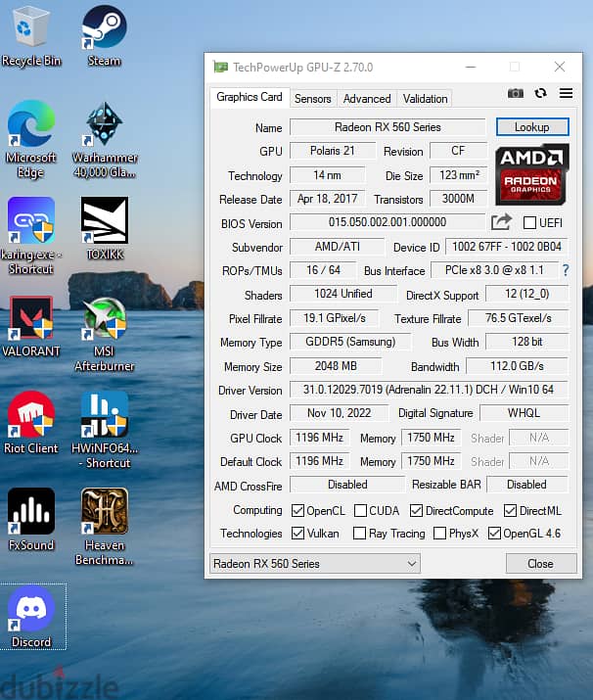Click the Resizable BAR 'Disabled' value
593x700 pixels.
click(x=526, y=485)
